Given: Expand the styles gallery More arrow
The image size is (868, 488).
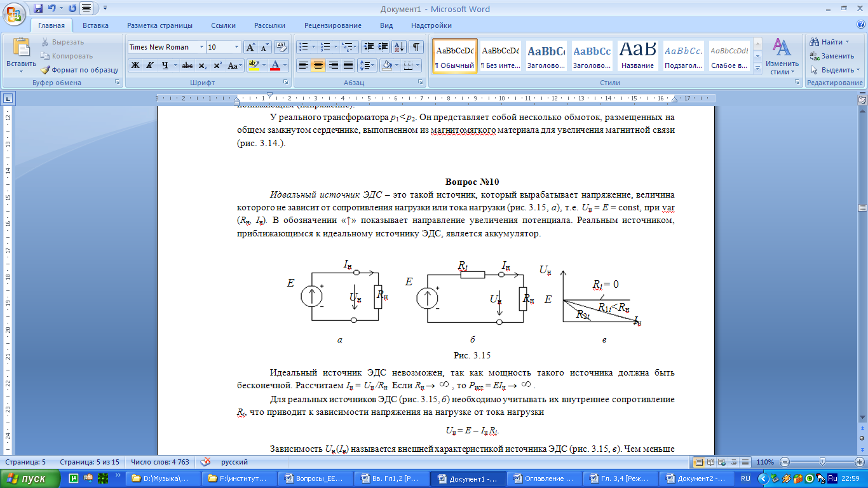Looking at the screenshot, I should (x=757, y=69).
